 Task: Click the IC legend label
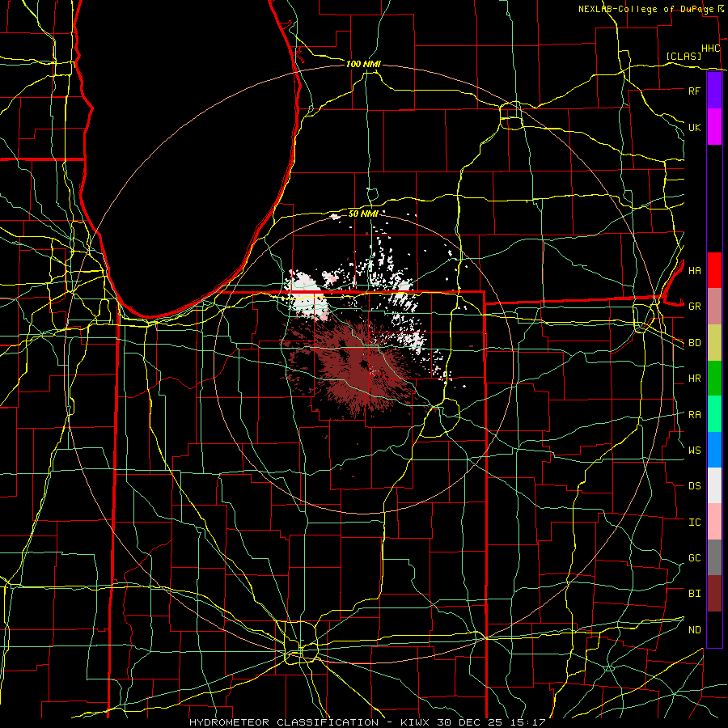[694, 523]
